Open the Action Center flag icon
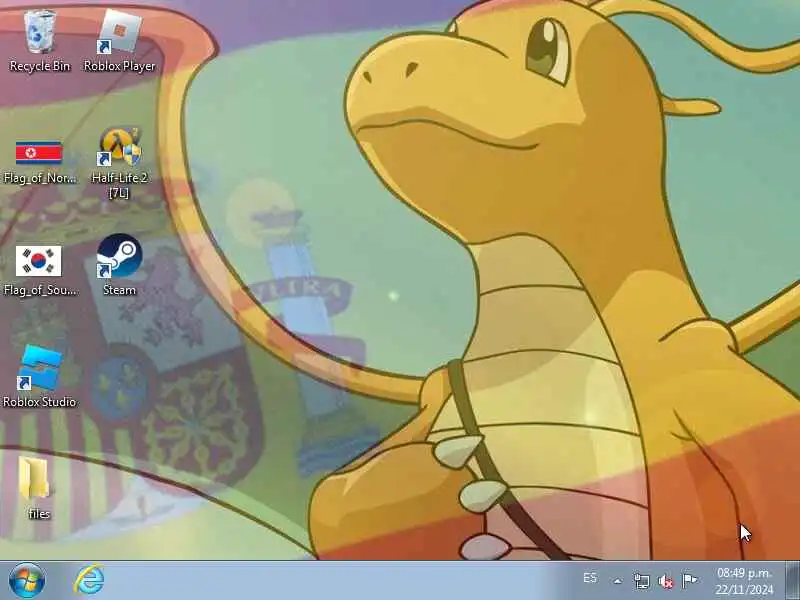This screenshot has width=800, height=600. click(689, 580)
